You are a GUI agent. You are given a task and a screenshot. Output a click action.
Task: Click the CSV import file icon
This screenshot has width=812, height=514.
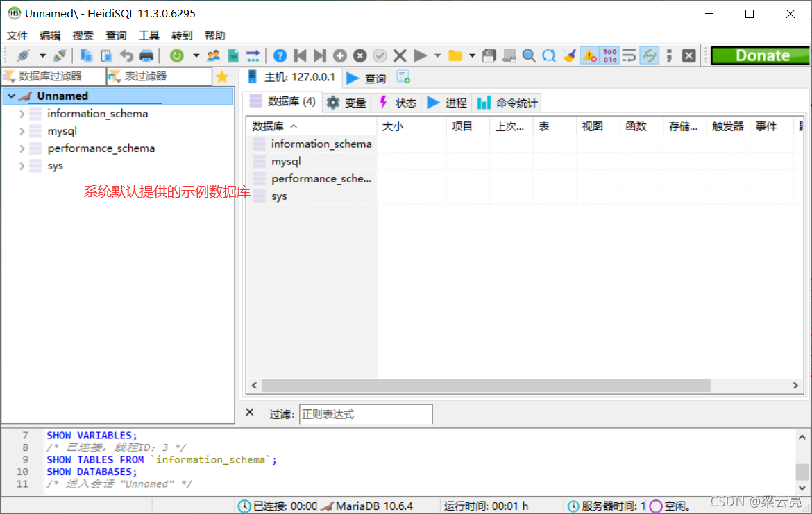(x=233, y=55)
